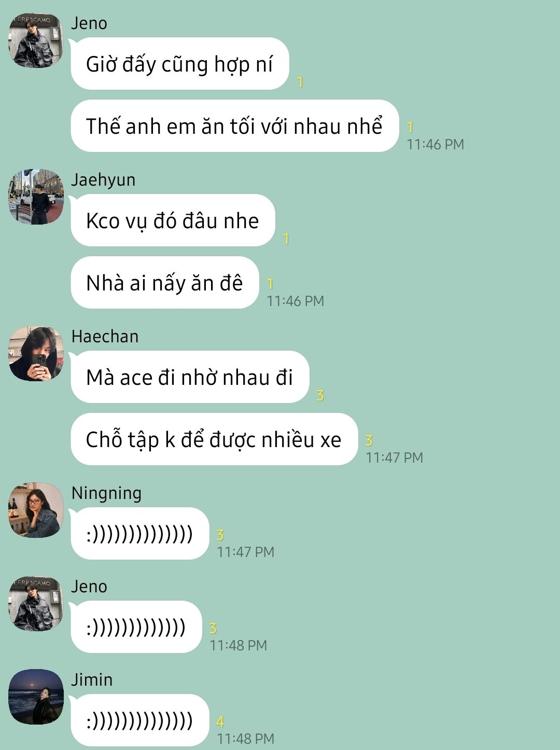Click the Ningning sender name

(106, 493)
